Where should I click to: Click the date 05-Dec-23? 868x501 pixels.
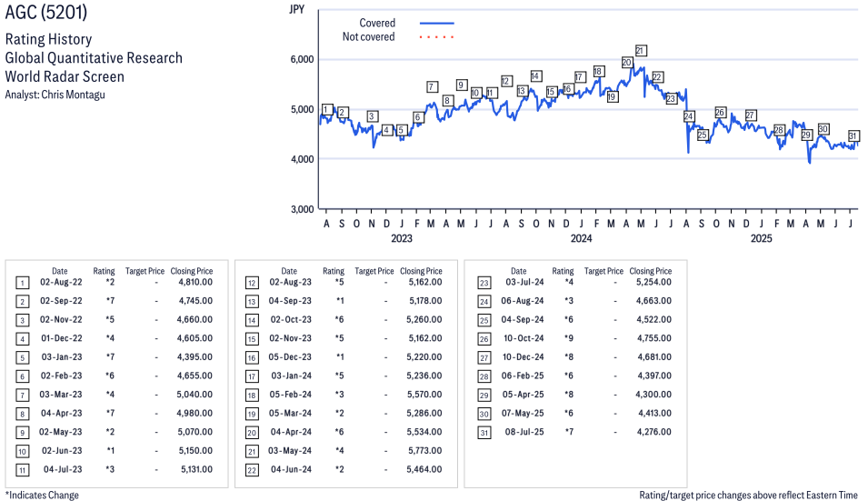click(290, 357)
